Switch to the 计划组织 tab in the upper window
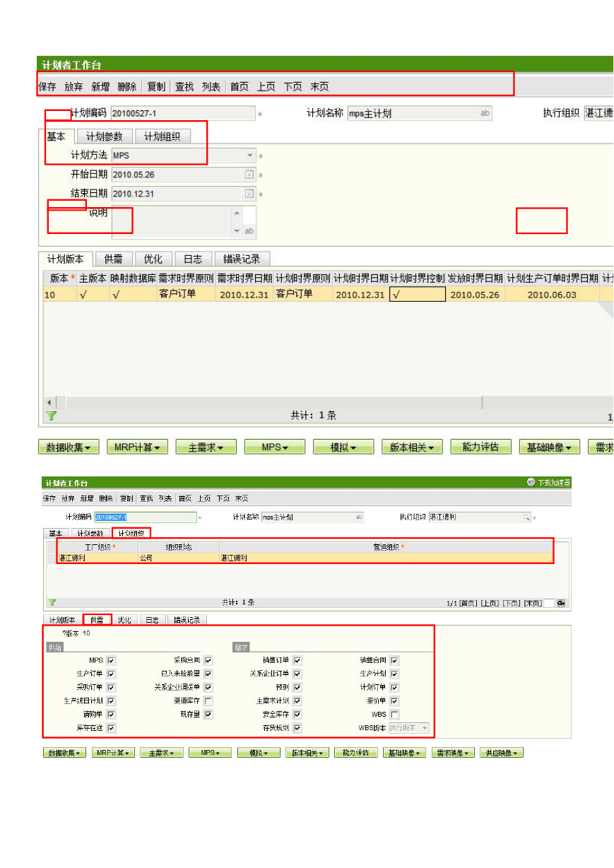The image size is (614, 868). pos(163,136)
